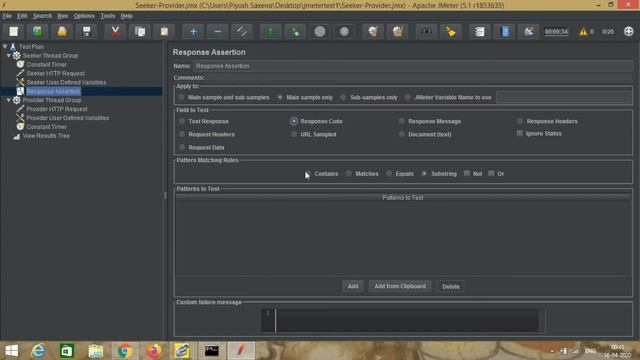This screenshot has width=640, height=360.
Task: Open the Search menu
Action: tap(42, 16)
